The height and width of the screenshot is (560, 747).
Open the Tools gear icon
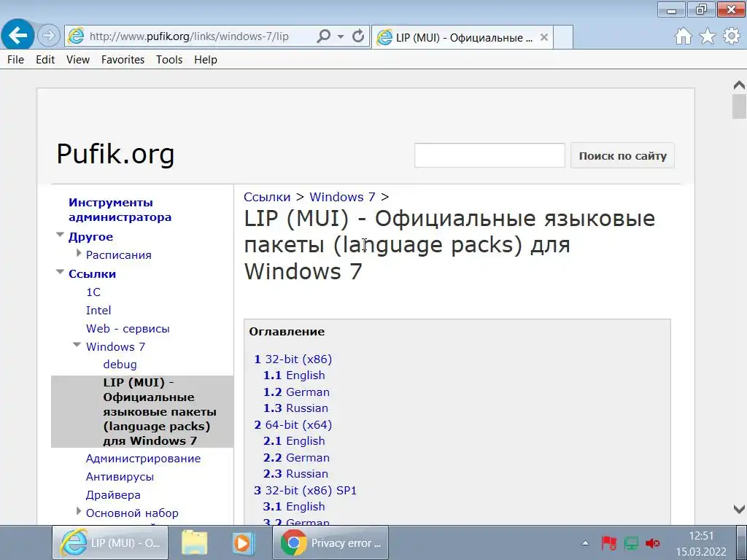732,36
